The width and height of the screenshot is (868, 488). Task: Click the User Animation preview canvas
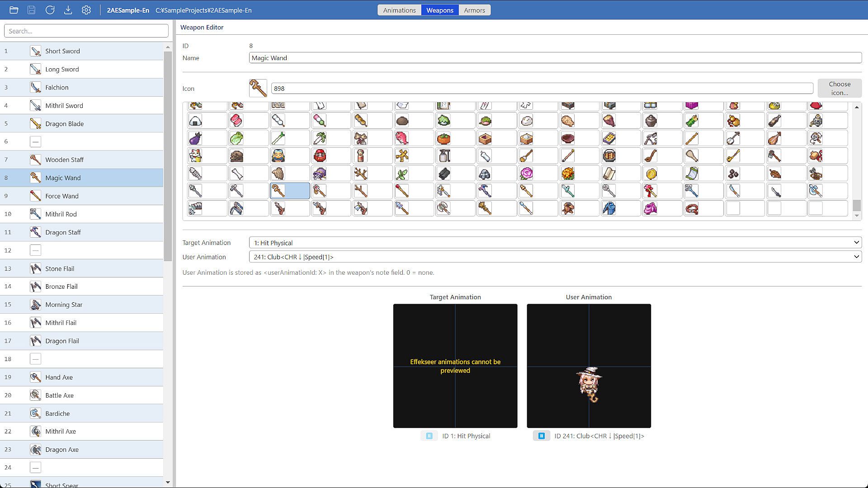coord(589,366)
